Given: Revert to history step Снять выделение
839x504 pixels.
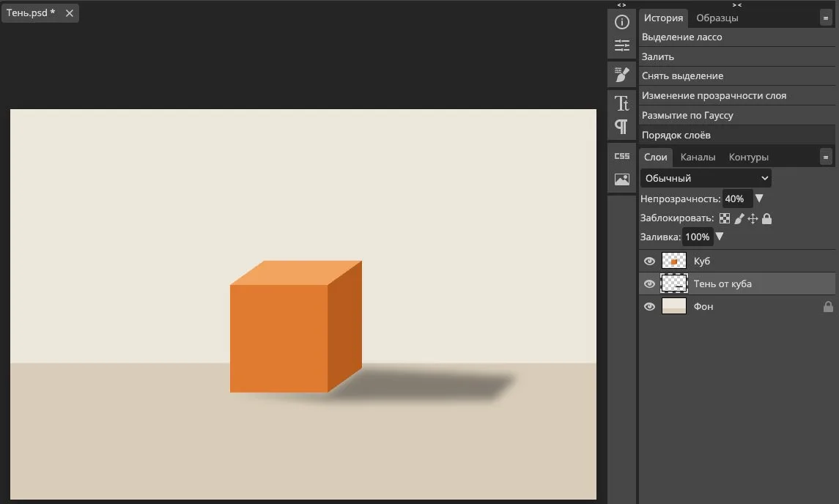Looking at the screenshot, I should coord(737,76).
